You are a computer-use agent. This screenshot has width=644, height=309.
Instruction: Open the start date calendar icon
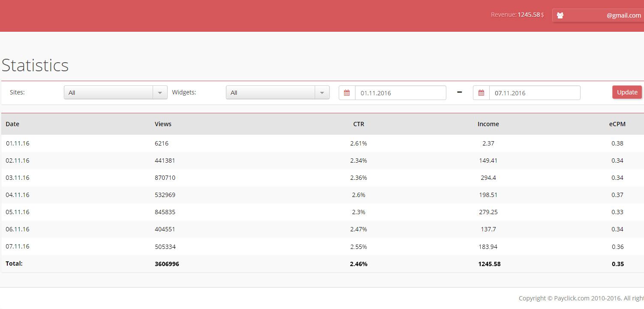coord(347,93)
